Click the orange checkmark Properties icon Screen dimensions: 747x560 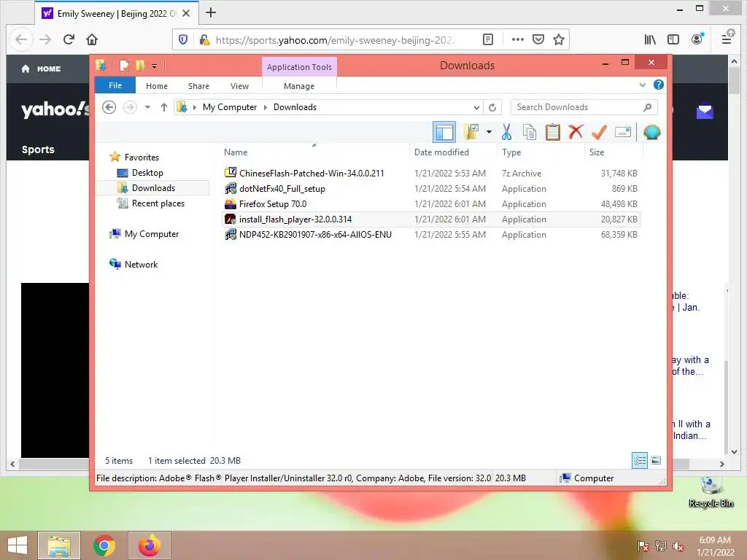pos(599,132)
